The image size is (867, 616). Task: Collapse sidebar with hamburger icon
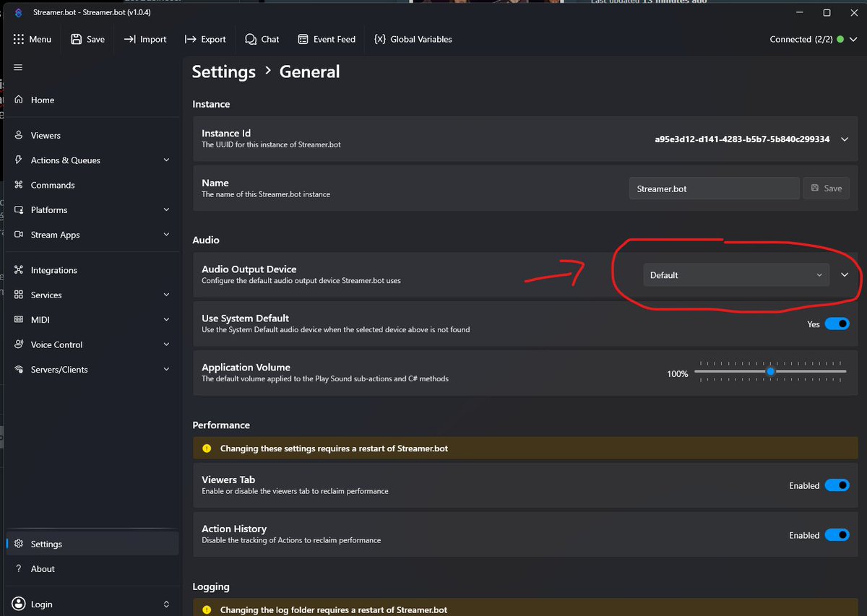pyautogui.click(x=18, y=67)
